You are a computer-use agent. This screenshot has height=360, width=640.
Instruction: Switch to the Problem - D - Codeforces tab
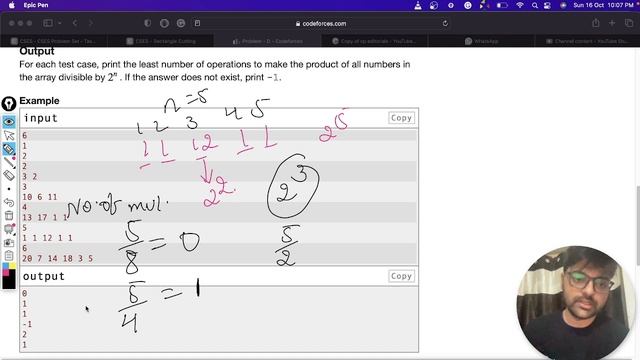click(268, 41)
